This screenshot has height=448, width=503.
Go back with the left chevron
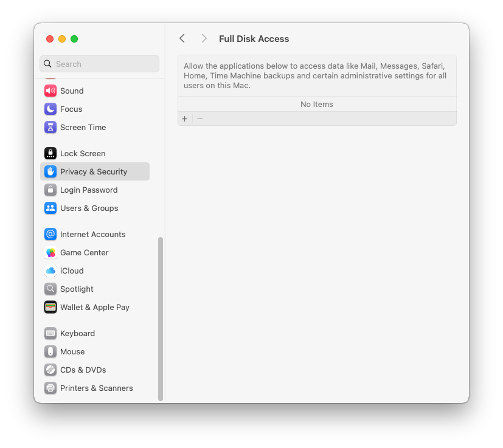pyautogui.click(x=182, y=39)
